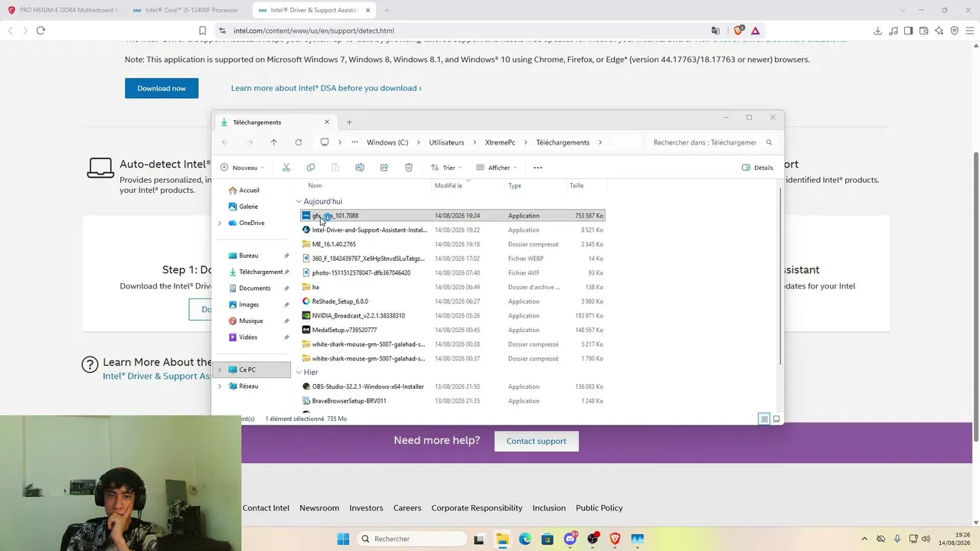The height and width of the screenshot is (551, 980).
Task: Open the See more ellipsis menu in Explorer toolbar
Action: tap(537, 168)
